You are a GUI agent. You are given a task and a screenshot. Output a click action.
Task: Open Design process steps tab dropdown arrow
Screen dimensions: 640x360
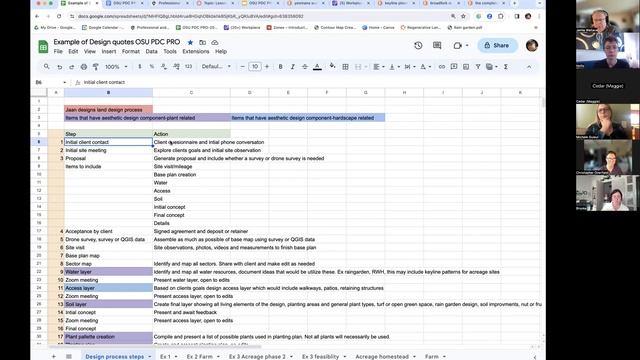[x=150, y=357]
